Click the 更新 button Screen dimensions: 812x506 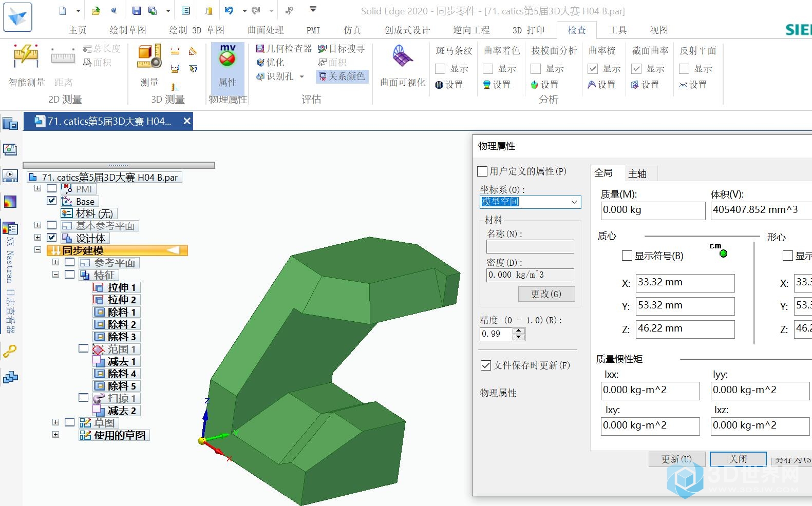(676, 459)
